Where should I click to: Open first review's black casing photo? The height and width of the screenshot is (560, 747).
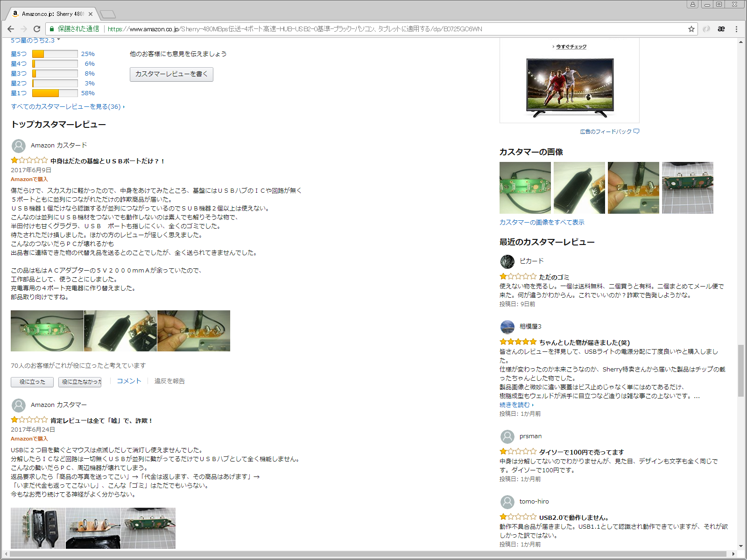[120, 331]
